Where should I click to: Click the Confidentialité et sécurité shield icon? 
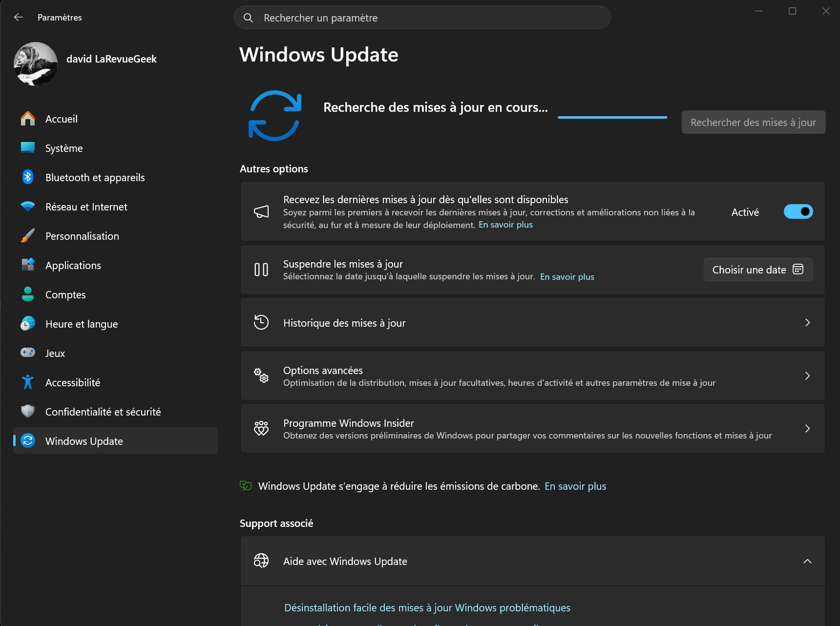pyautogui.click(x=28, y=412)
